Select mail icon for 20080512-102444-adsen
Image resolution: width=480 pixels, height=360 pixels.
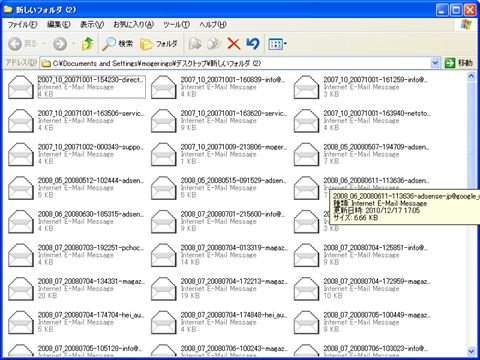[21, 188]
